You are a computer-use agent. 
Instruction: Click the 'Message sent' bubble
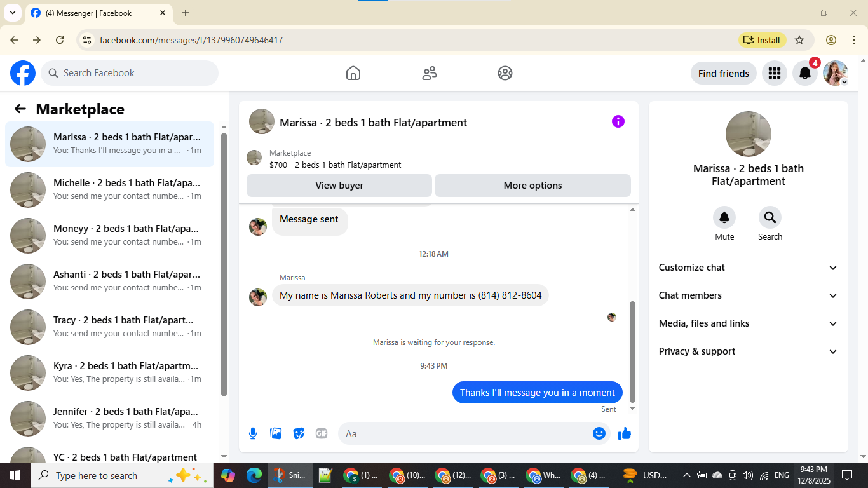309,220
